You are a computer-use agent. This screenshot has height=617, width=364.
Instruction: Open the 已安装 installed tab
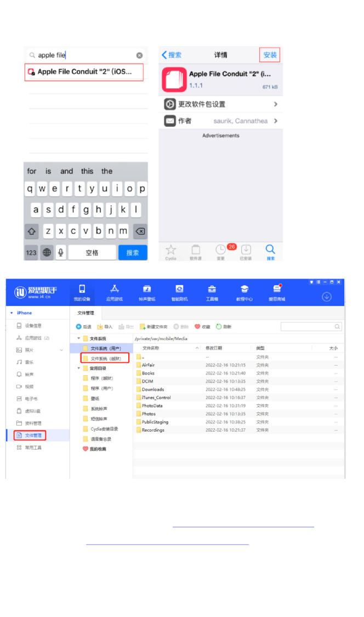[x=246, y=252]
